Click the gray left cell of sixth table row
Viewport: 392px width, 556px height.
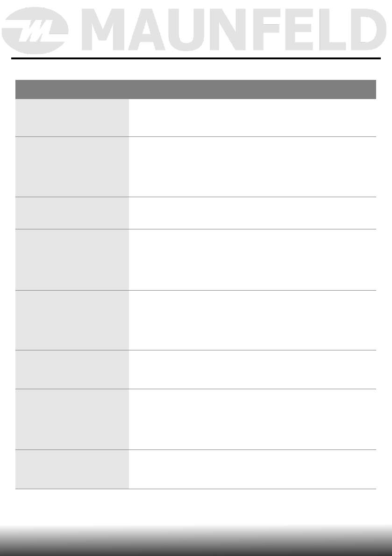click(x=72, y=370)
